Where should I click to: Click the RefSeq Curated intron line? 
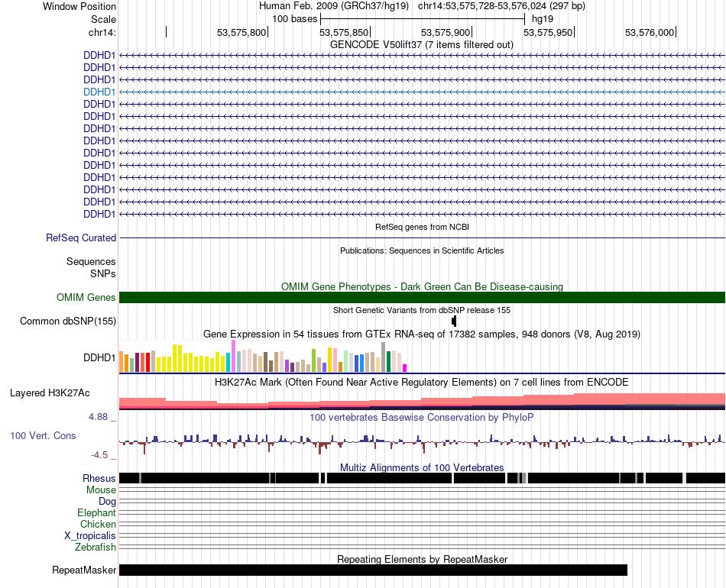[423, 237]
